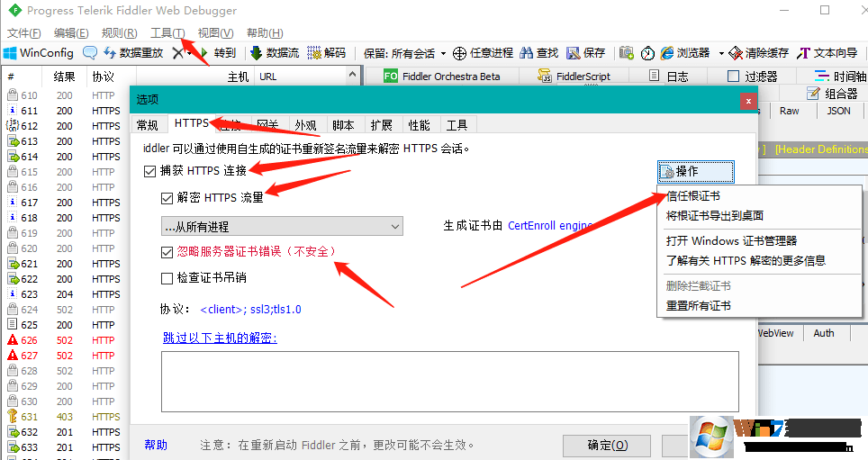Click the TextWizard (文本向导) icon
The height and width of the screenshot is (460, 868).
point(803,53)
